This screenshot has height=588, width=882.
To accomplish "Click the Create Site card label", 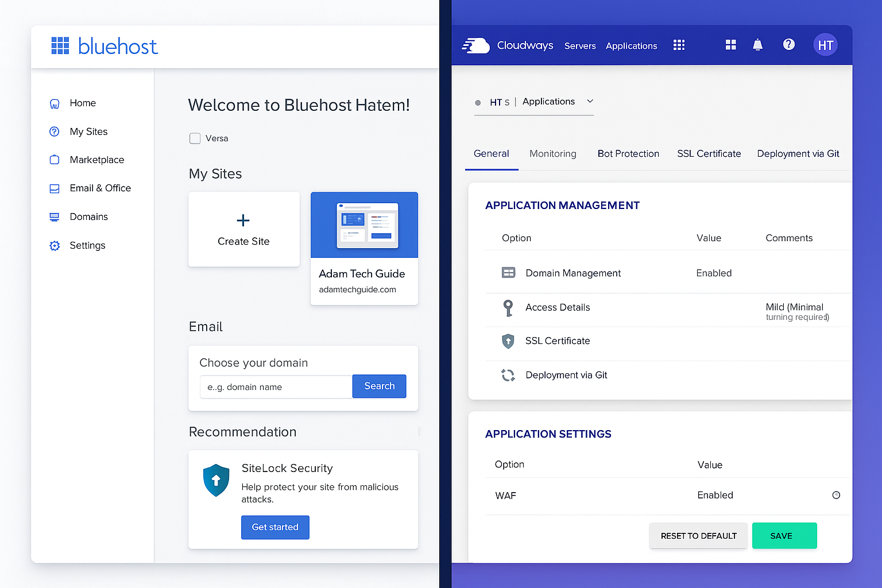I will [243, 242].
